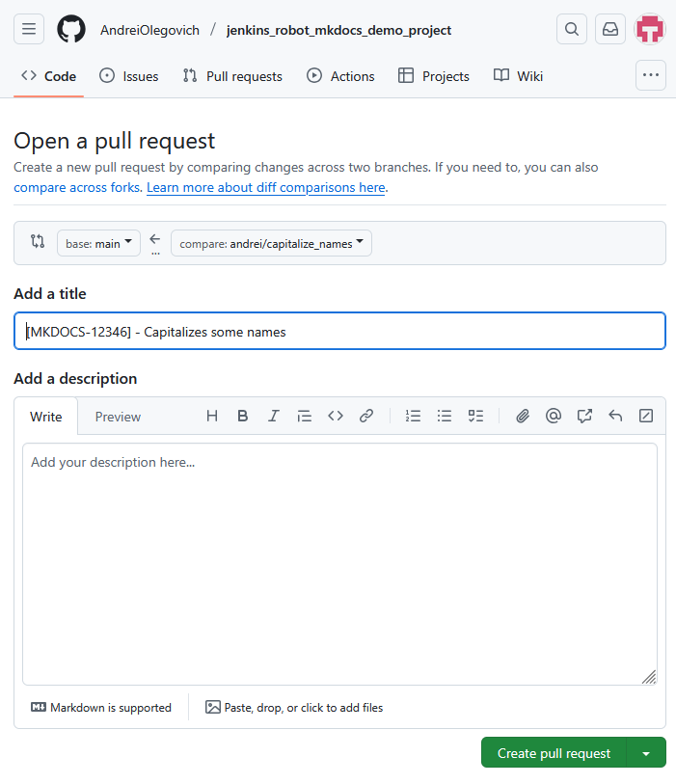Go to GitHub home via Octocat logo
Viewport: 676px width, 784px height.
pyautogui.click(x=71, y=29)
